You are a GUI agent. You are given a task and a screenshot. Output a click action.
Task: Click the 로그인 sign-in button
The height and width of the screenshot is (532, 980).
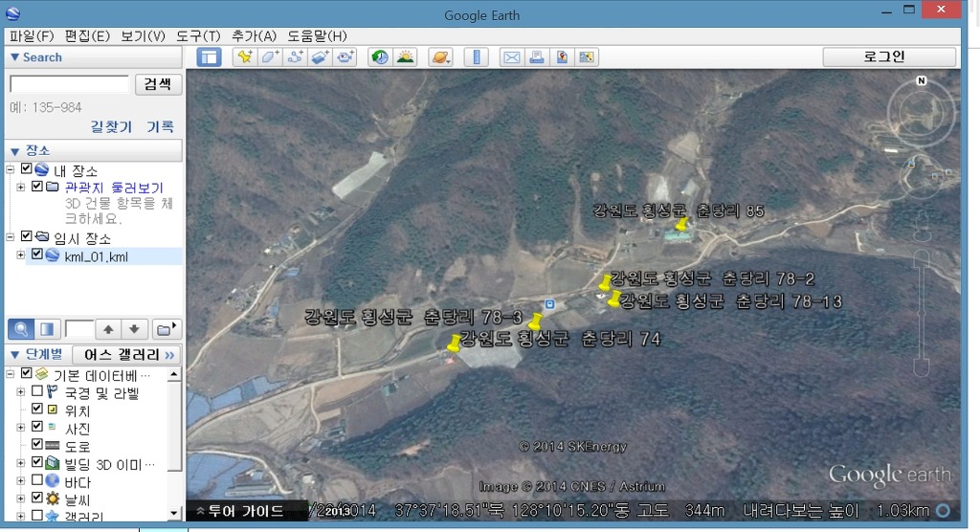[x=889, y=56]
